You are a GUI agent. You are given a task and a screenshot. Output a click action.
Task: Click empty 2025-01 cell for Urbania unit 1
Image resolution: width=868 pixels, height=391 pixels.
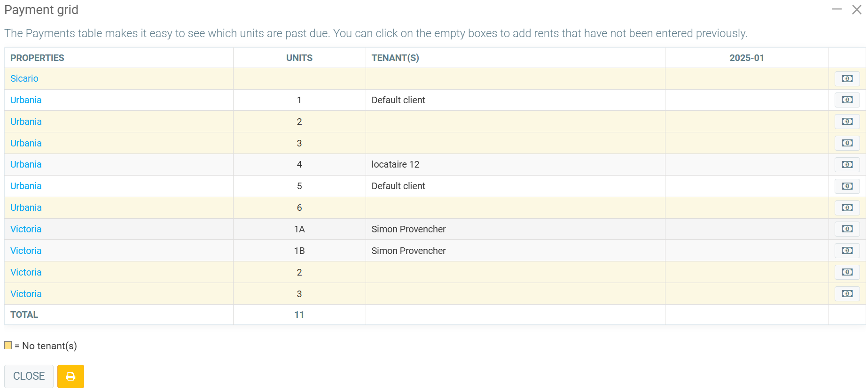click(746, 100)
